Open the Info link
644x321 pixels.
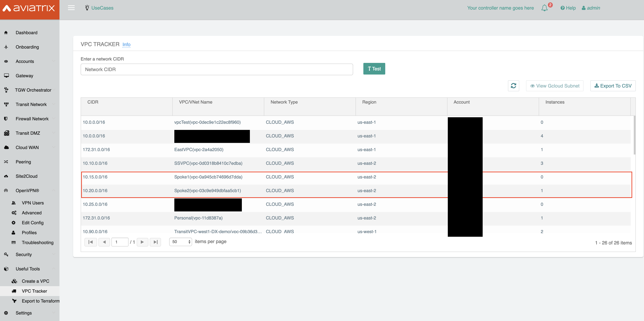(126, 44)
